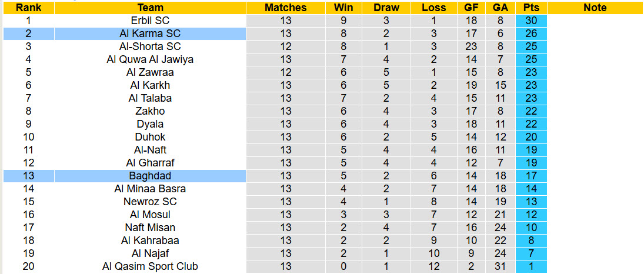Image resolution: width=644 pixels, height=274 pixels.
Task: Select the Matches column header
Action: [x=285, y=8]
